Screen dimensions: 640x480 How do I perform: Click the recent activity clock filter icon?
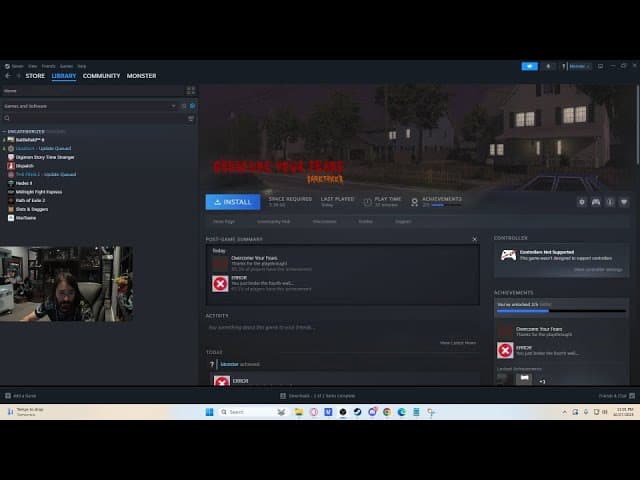tap(184, 106)
